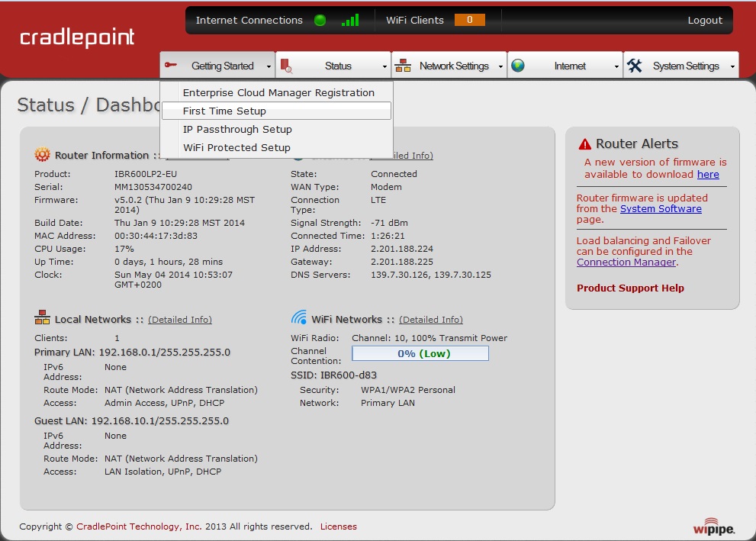Screen dimensions: 756x541
Task: Click the WiFi Networks wave icon
Action: tap(299, 318)
